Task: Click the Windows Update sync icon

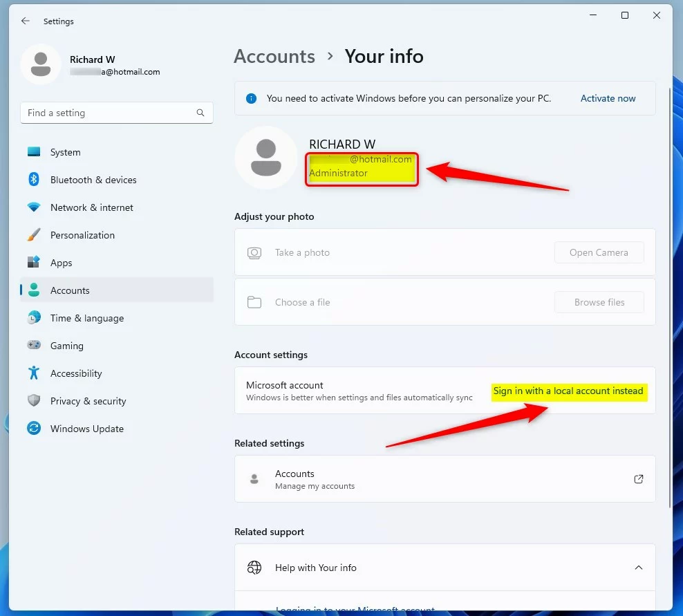Action: pos(34,429)
